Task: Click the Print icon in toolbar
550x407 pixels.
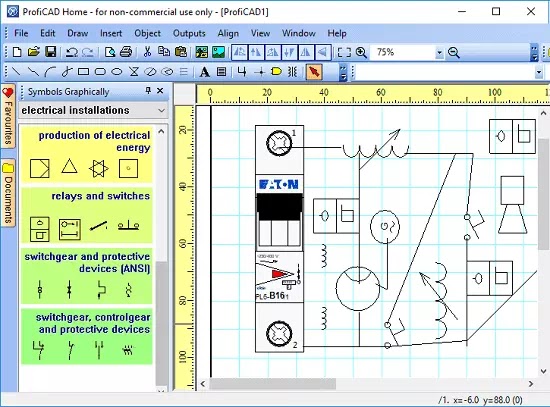Action: (x=126, y=52)
